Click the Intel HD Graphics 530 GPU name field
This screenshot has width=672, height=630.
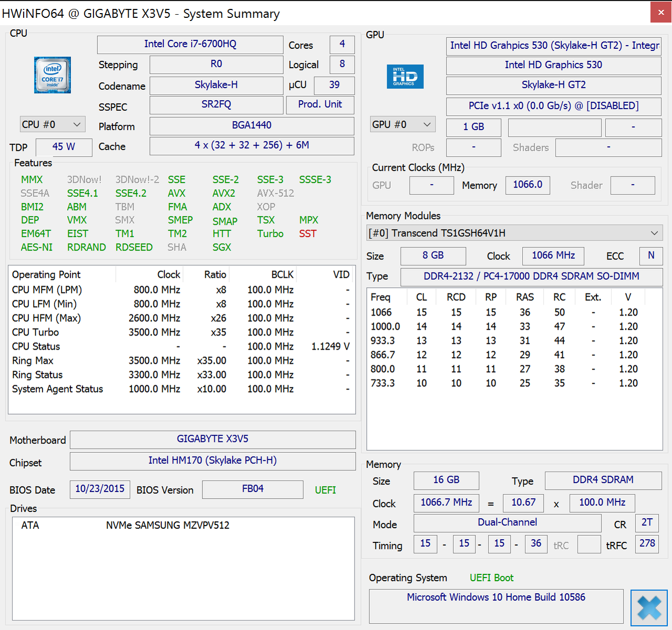click(554, 66)
